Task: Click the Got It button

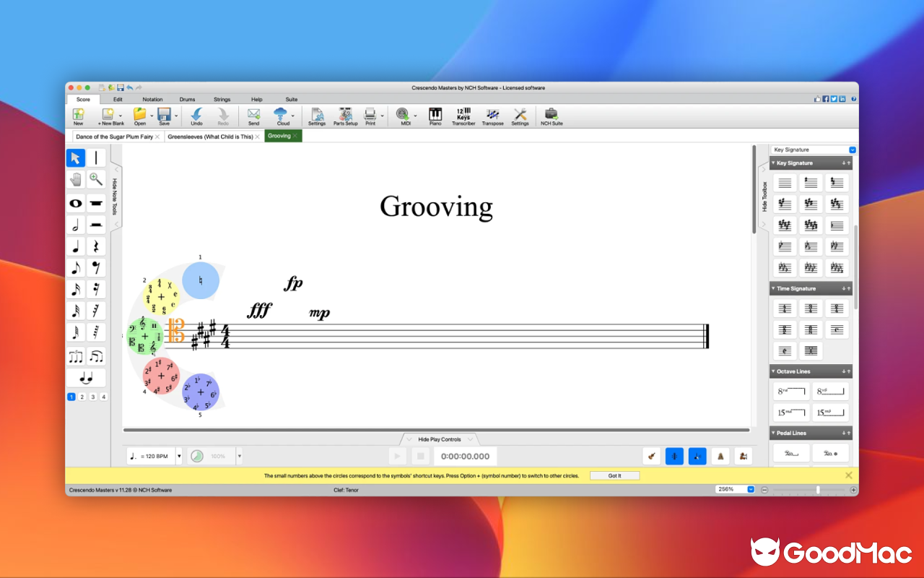Action: [x=614, y=475]
